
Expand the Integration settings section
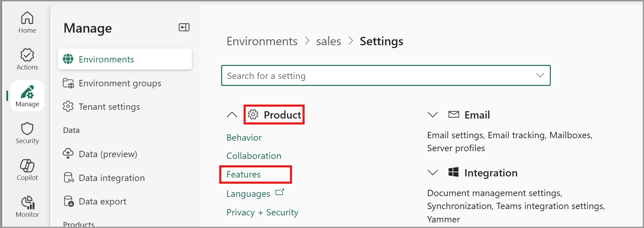[x=432, y=172]
